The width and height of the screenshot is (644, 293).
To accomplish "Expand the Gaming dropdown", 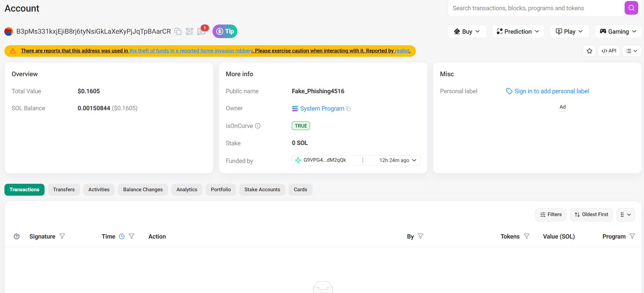I will pos(618,31).
